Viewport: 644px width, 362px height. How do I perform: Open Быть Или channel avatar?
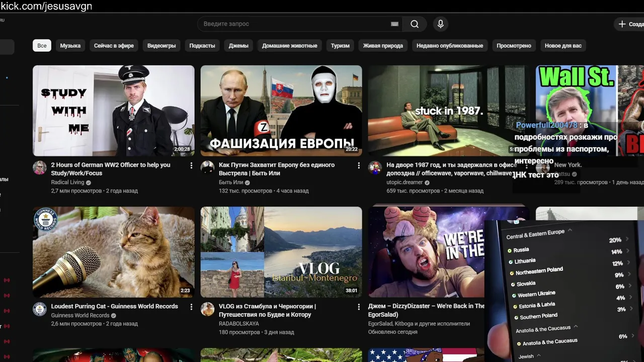207,168
